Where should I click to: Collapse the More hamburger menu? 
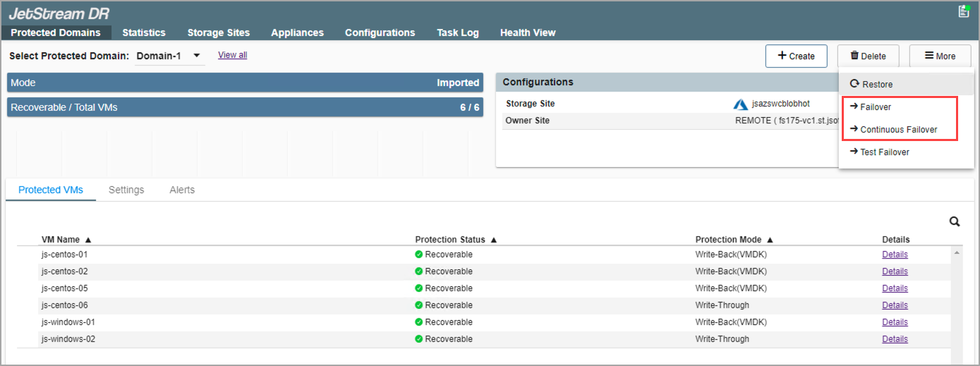click(940, 56)
